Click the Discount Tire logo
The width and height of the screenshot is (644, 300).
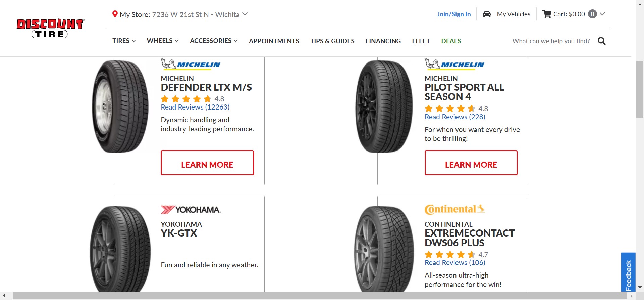coord(50,28)
